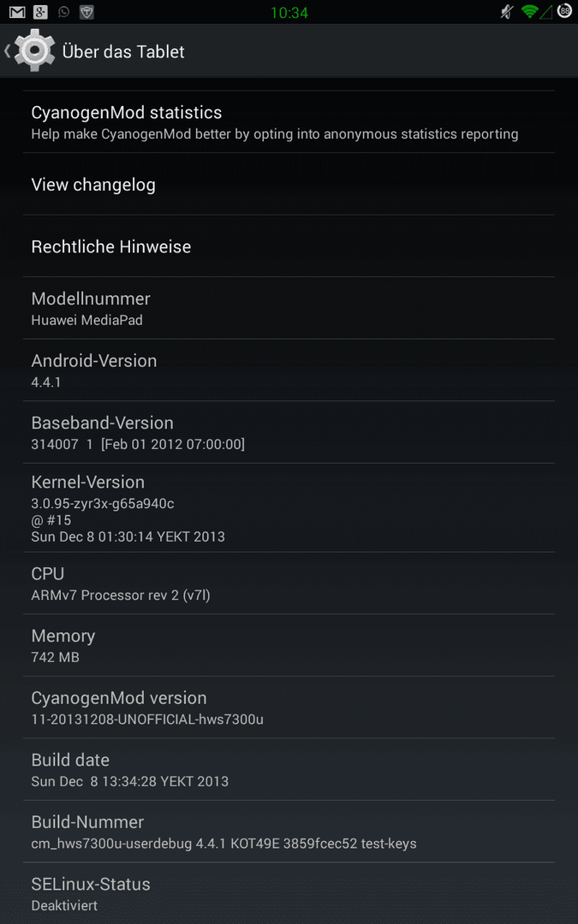The image size is (578, 924).
Task: Tap Modellnummer Huawei MediaPad row
Action: 289,308
